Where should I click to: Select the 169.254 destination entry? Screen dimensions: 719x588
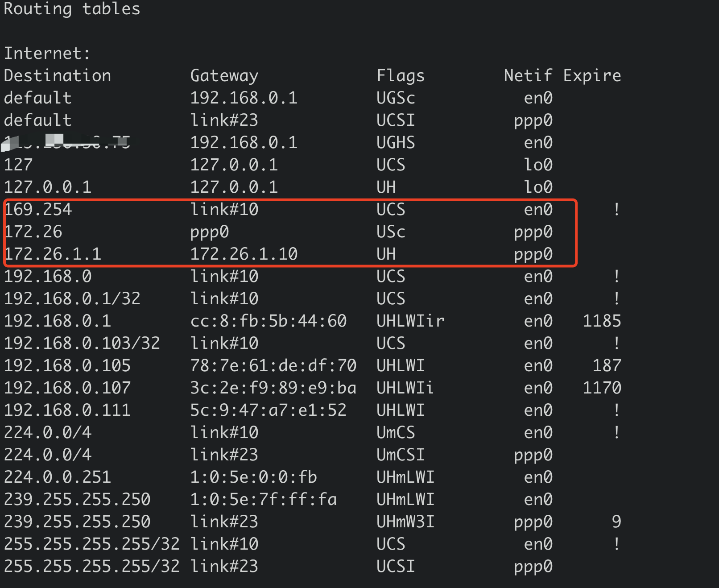click(x=38, y=210)
